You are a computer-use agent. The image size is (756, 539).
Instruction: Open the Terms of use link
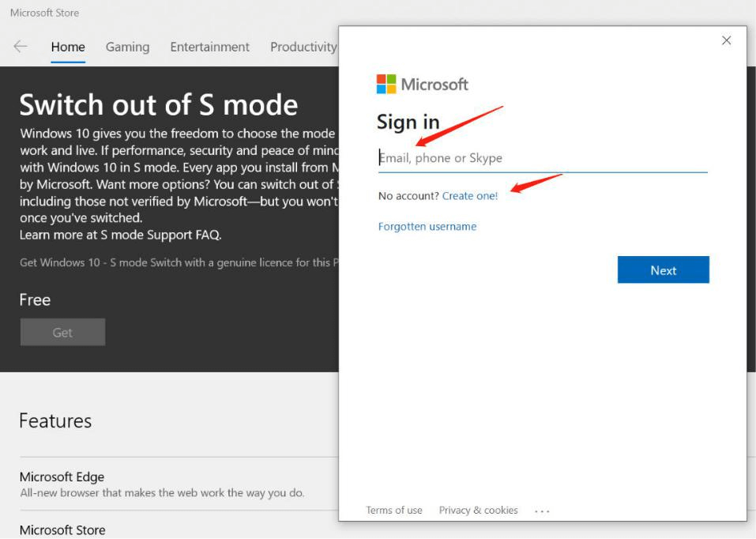[394, 511]
